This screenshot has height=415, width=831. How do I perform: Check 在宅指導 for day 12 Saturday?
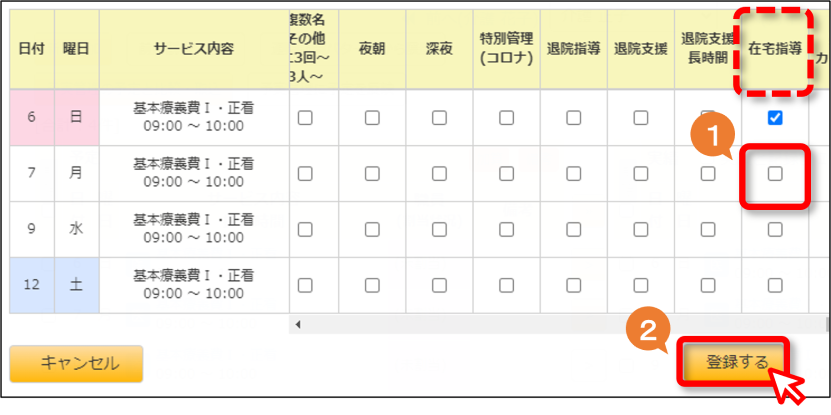(x=775, y=286)
